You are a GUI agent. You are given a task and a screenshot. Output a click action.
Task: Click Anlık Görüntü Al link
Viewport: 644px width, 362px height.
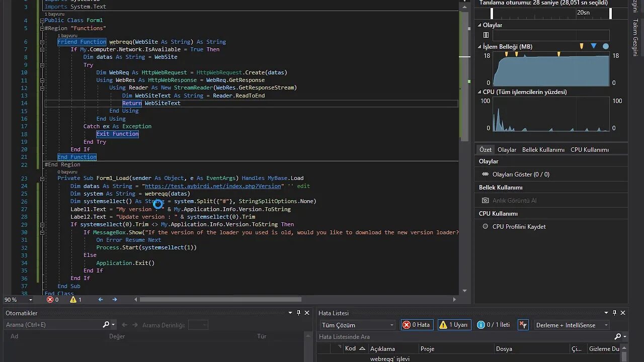pyautogui.click(x=515, y=201)
